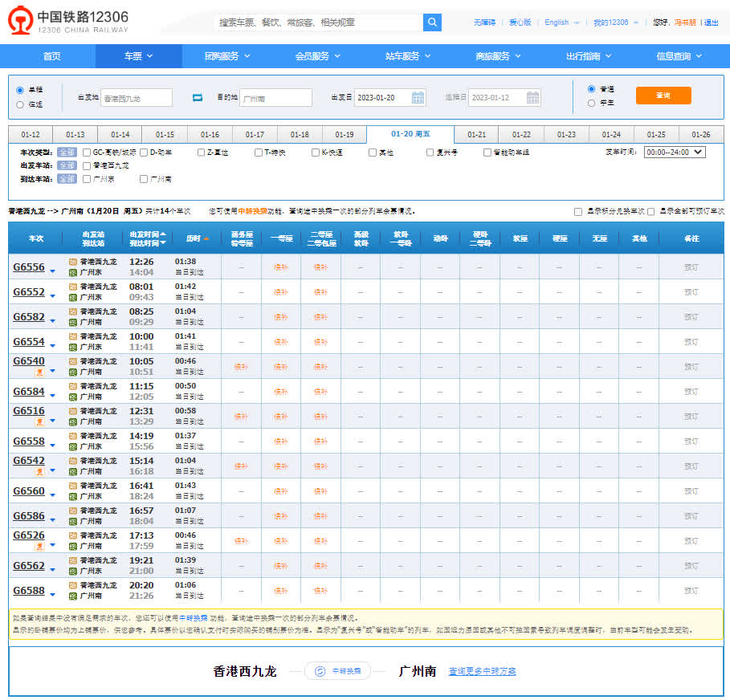Image resolution: width=730 pixels, height=700 pixels.
Task: Click the orange 查询 search button
Action: pos(663,96)
